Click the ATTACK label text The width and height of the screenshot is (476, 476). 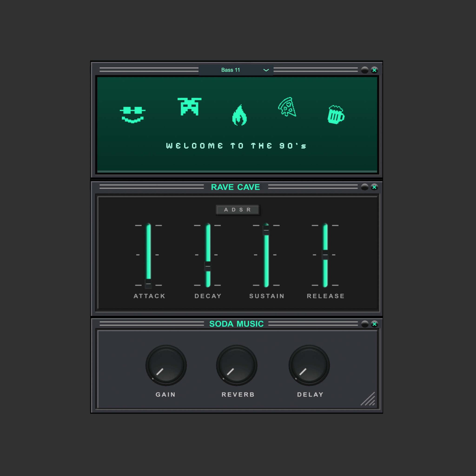tap(149, 296)
